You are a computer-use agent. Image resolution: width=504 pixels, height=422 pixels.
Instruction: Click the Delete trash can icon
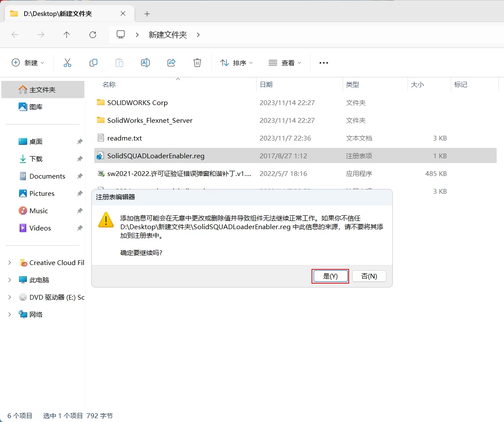pos(197,63)
